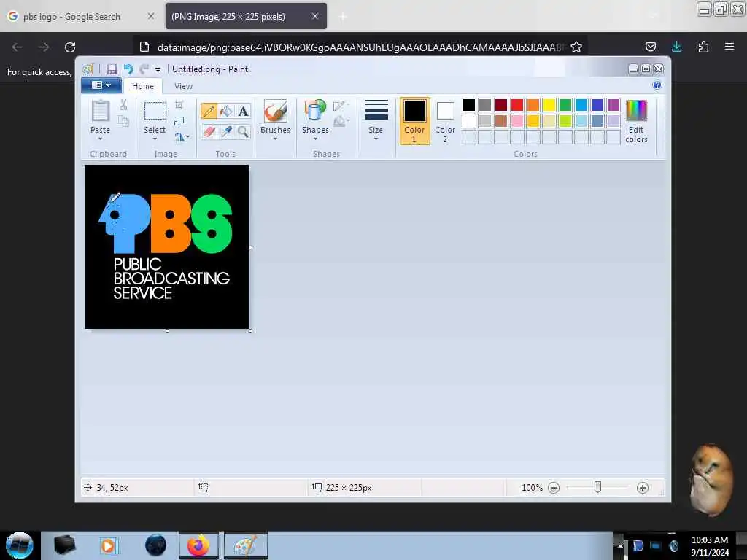
Task: Click the Undo arrow in quick access toolbar
Action: coord(128,69)
